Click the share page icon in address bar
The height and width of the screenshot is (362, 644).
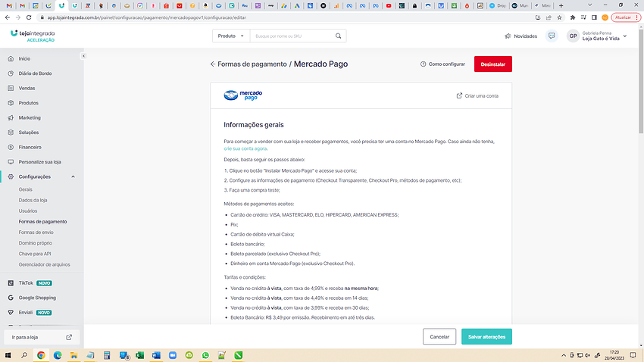click(x=549, y=17)
